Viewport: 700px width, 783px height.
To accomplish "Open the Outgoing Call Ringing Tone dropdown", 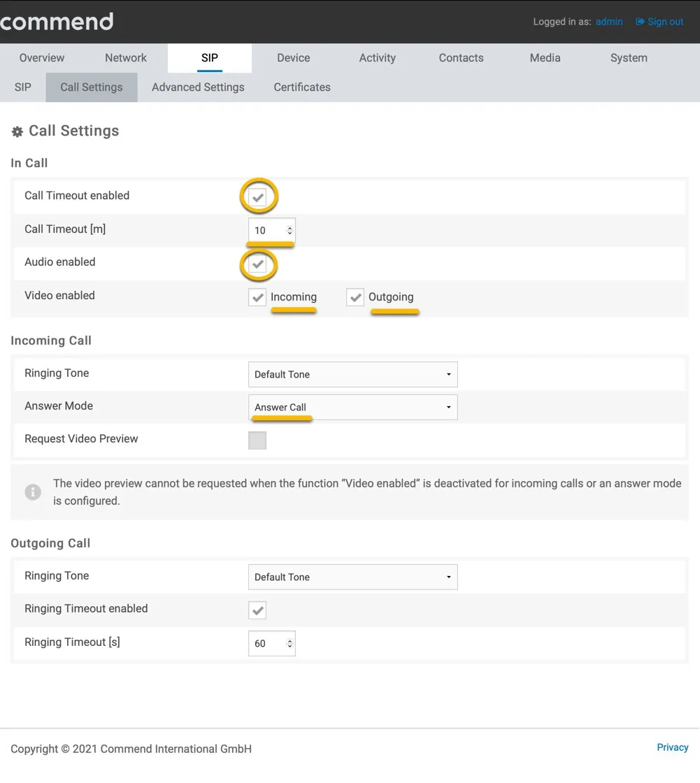I will click(352, 577).
